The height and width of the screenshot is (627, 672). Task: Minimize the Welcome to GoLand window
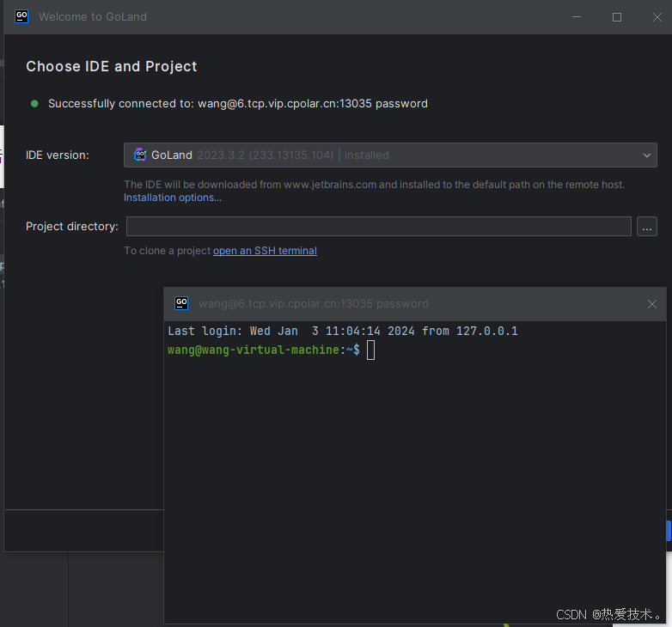click(577, 17)
